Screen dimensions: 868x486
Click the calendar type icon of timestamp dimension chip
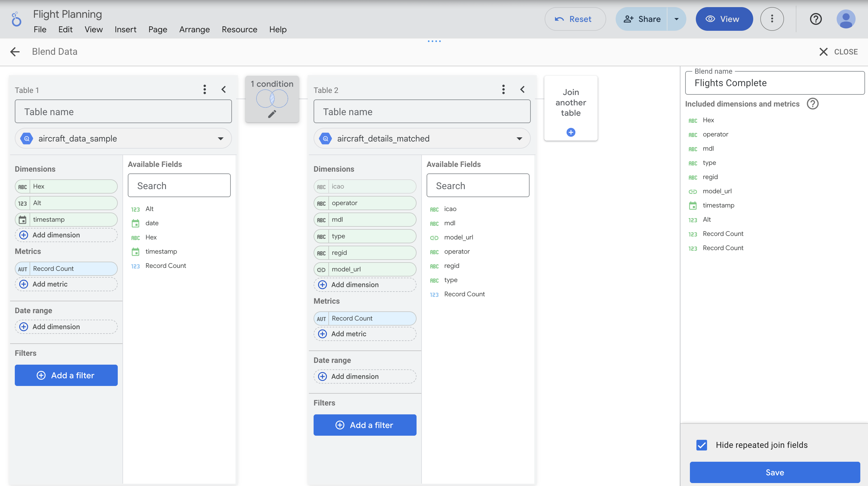tap(22, 220)
